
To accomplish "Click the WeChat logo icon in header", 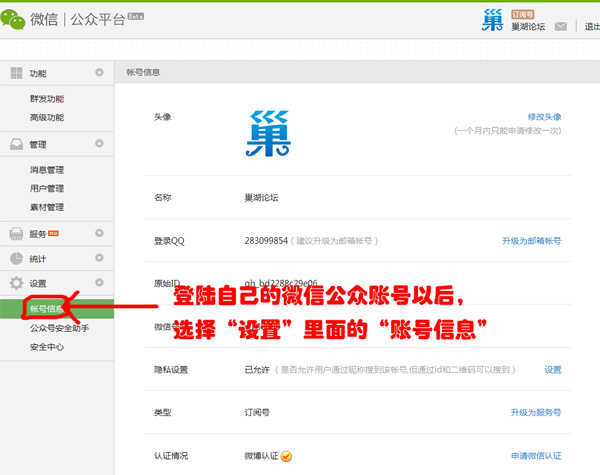I will point(13,20).
